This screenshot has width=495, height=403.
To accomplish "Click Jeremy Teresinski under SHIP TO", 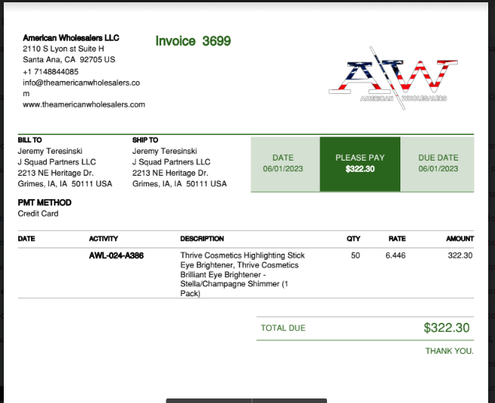I will pos(165,151).
